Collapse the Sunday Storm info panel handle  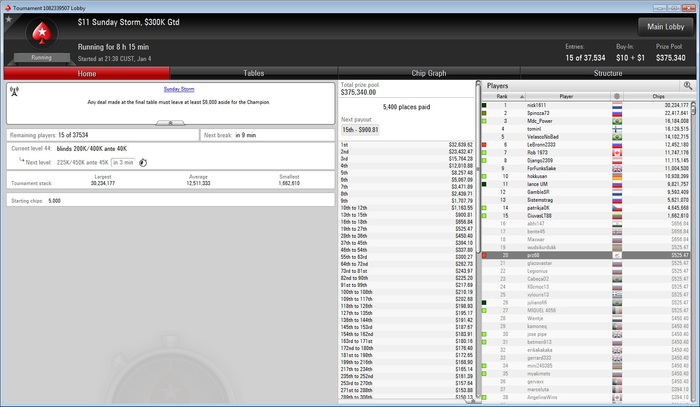[170, 123]
